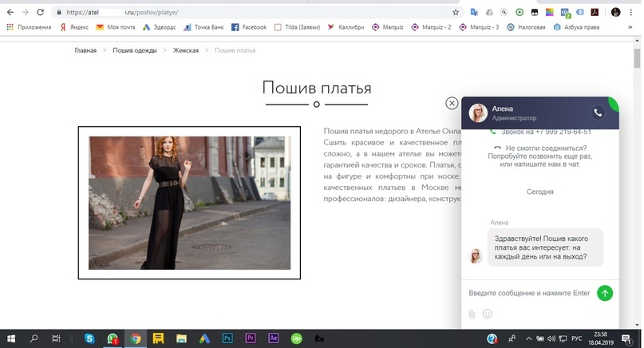This screenshot has width=644, height=348.
Task: Open Premiere Pro from the taskbar
Action: point(250,338)
